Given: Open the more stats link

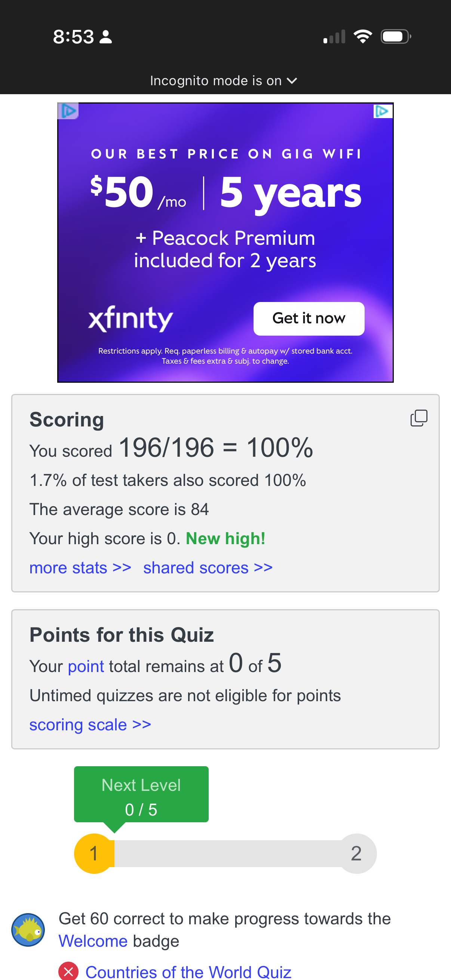Looking at the screenshot, I should [x=80, y=567].
